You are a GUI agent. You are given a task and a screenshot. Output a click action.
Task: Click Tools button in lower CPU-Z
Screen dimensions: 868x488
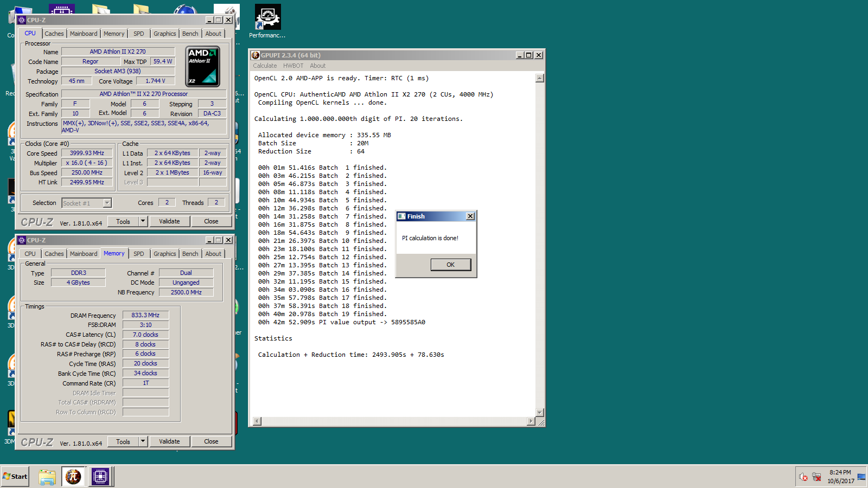tap(123, 441)
